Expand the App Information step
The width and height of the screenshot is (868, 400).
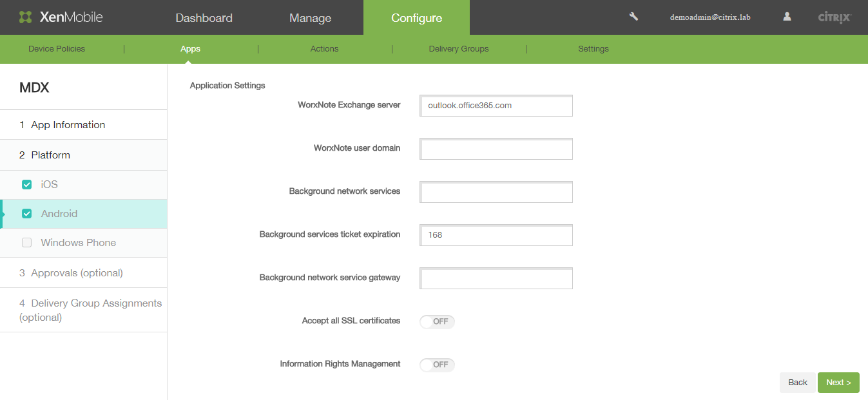(x=68, y=125)
